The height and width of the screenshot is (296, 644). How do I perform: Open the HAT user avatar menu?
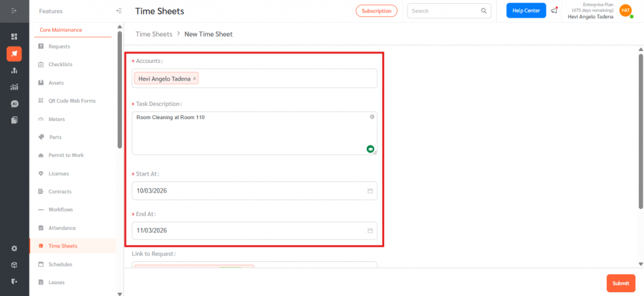tap(625, 11)
